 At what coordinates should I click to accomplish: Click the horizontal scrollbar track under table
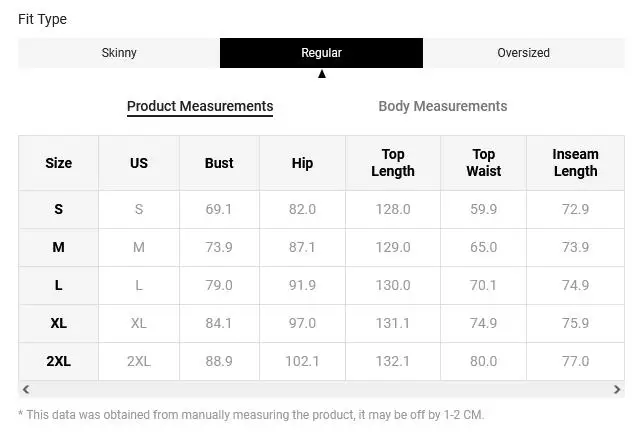(x=321, y=390)
